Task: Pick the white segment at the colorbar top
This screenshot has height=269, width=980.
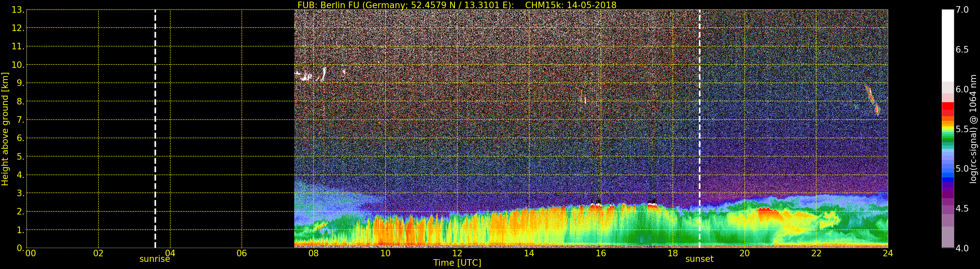Action: click(x=948, y=46)
